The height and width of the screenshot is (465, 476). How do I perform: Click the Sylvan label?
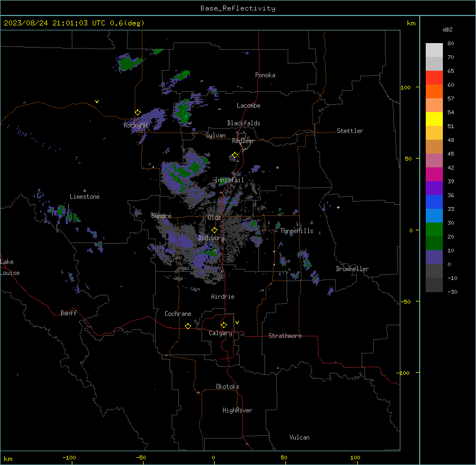[215, 135]
